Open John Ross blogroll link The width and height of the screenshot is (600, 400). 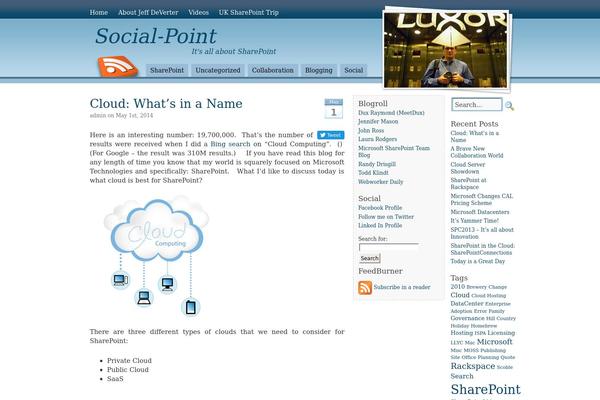tap(371, 131)
